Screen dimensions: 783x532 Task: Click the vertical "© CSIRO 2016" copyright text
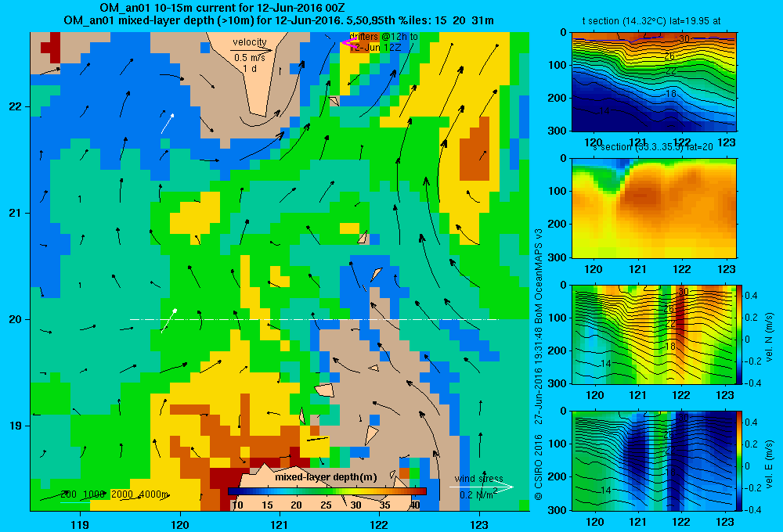coord(539,467)
